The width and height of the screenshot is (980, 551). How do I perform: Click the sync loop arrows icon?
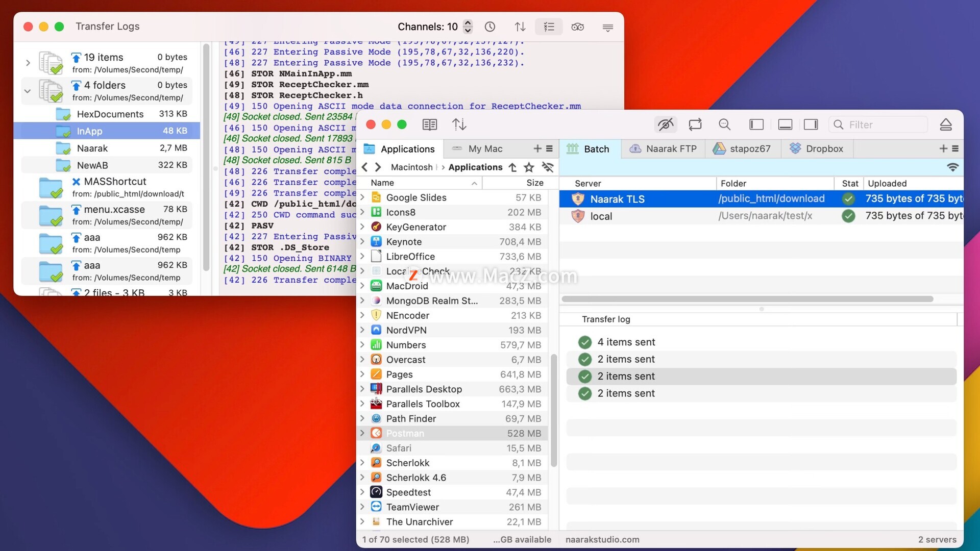pos(695,124)
